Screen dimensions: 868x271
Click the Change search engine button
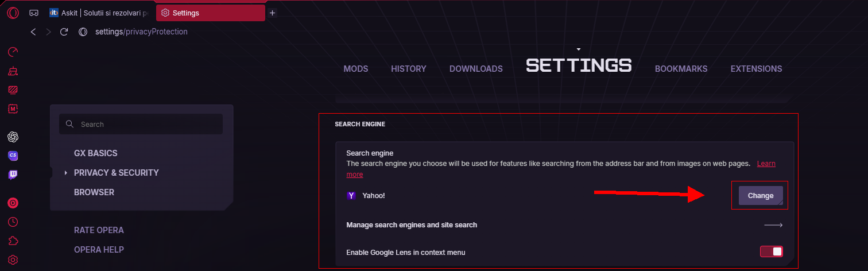point(760,195)
